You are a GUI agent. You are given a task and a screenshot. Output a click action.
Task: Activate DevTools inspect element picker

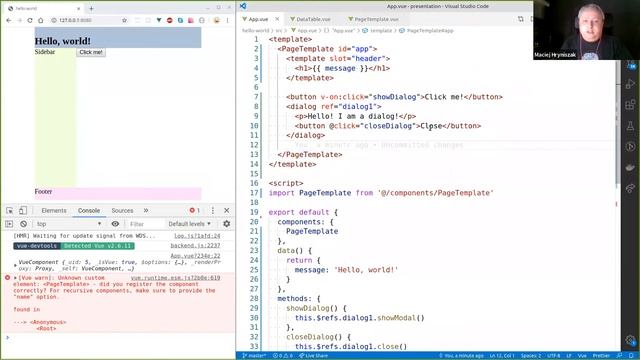pos(9,211)
